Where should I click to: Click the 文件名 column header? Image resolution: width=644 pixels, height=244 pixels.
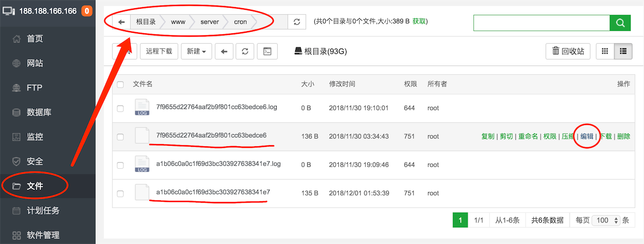coord(143,84)
